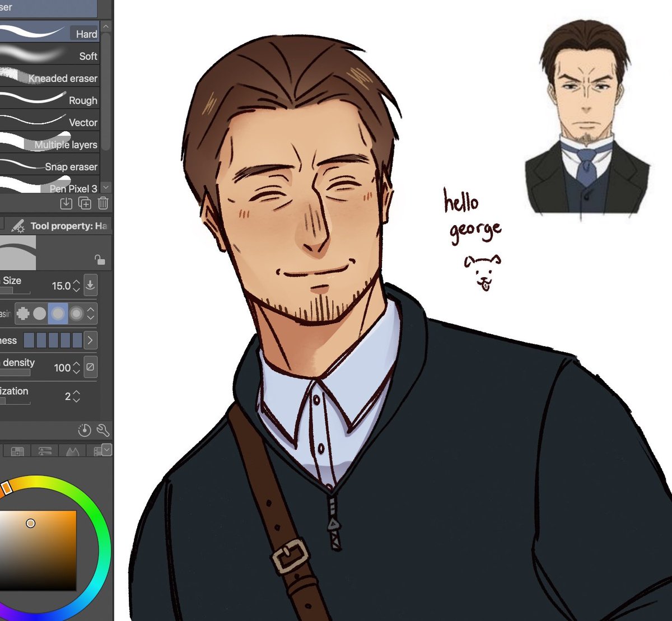Click the brush stroke preview thumbnail
This screenshot has height=621, width=672.
pos(18,253)
